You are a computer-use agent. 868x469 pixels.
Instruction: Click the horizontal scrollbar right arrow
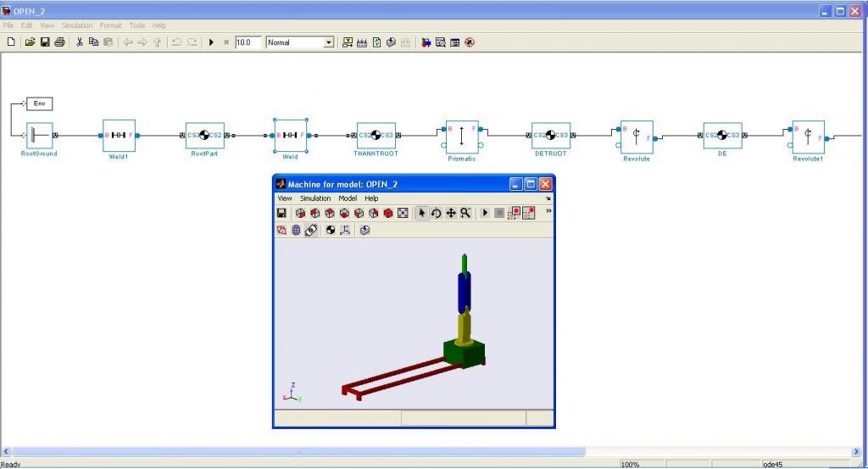[856, 452]
